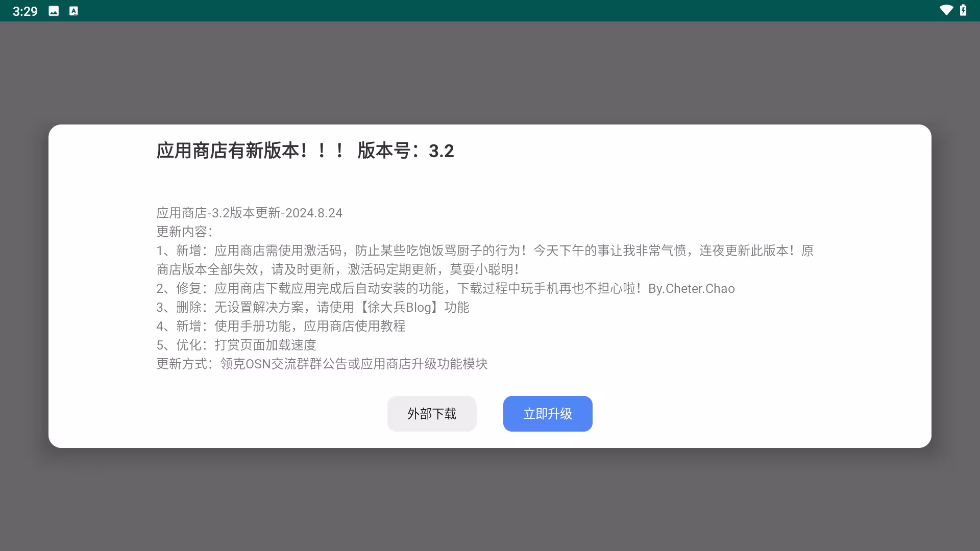
Task: Click the By.Cheter.Chao signature text
Action: (691, 289)
